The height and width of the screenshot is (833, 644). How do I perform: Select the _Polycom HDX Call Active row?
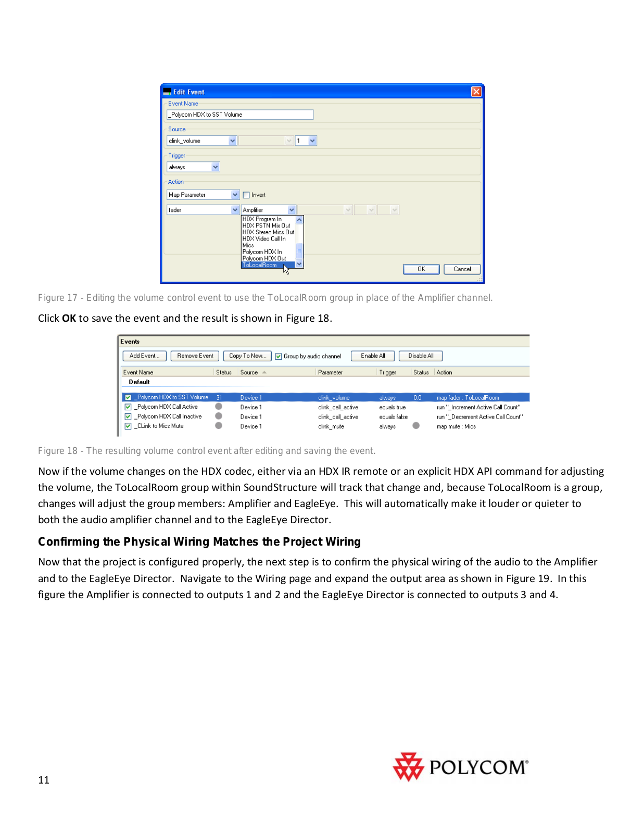point(325,407)
